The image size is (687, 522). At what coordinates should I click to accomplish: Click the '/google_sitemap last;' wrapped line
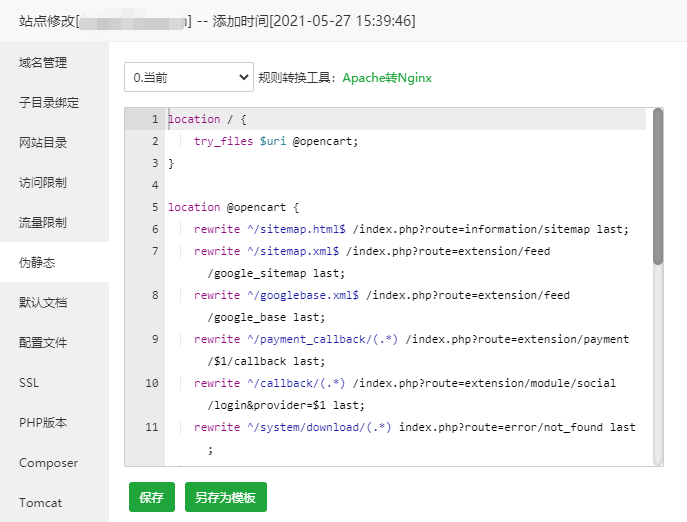276,273
